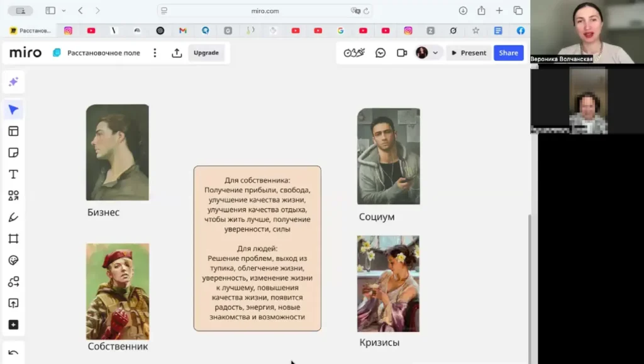Click the Upload tool in sidebar
644x364 pixels.
coord(13,303)
